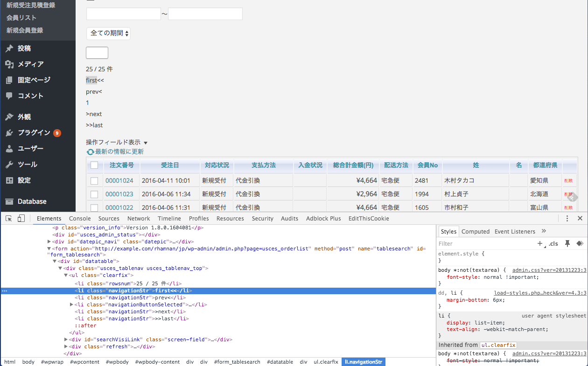Select ul.clearfix in the DOM breadcrumb
The image size is (588, 366).
coord(326,362)
